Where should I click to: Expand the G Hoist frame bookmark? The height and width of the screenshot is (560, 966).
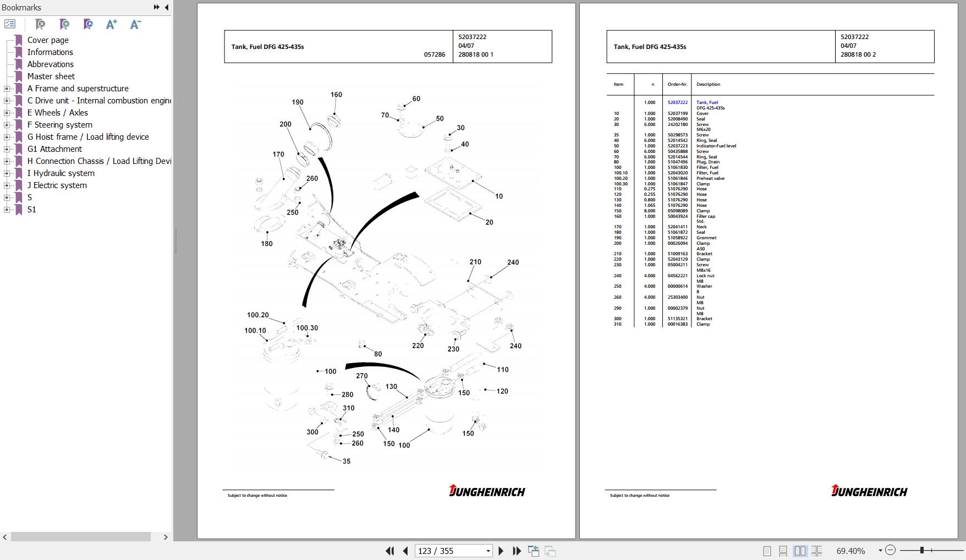tap(7, 137)
